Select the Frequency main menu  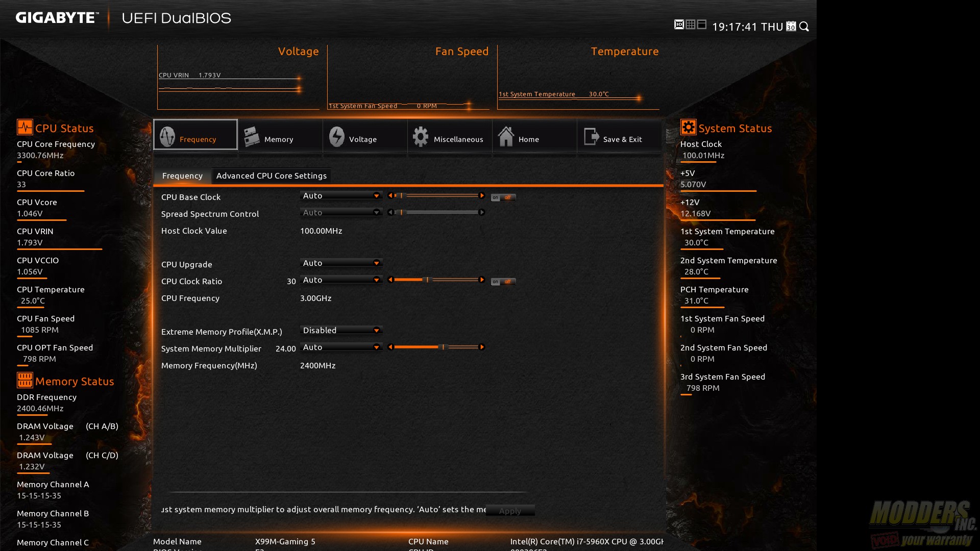click(x=195, y=135)
